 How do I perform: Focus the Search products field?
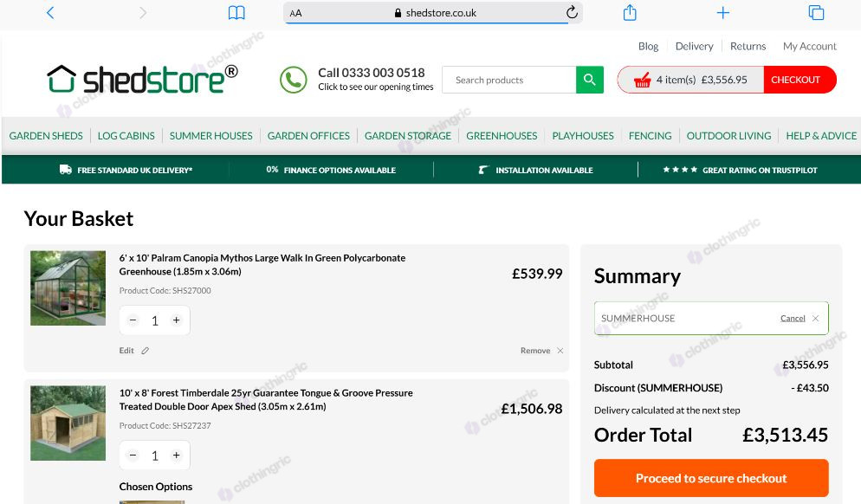(x=509, y=80)
